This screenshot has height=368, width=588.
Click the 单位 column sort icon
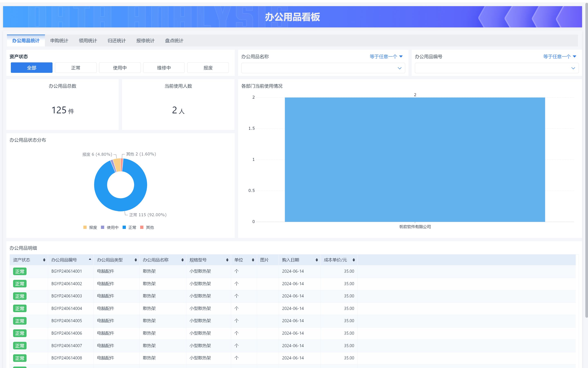[253, 260]
